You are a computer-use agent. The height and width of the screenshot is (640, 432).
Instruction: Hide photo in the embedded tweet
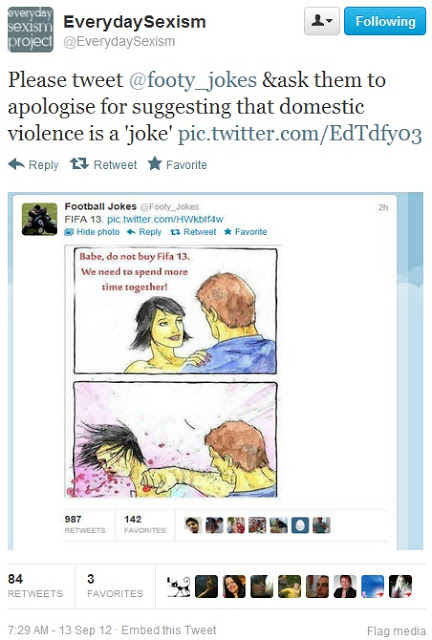point(92,232)
